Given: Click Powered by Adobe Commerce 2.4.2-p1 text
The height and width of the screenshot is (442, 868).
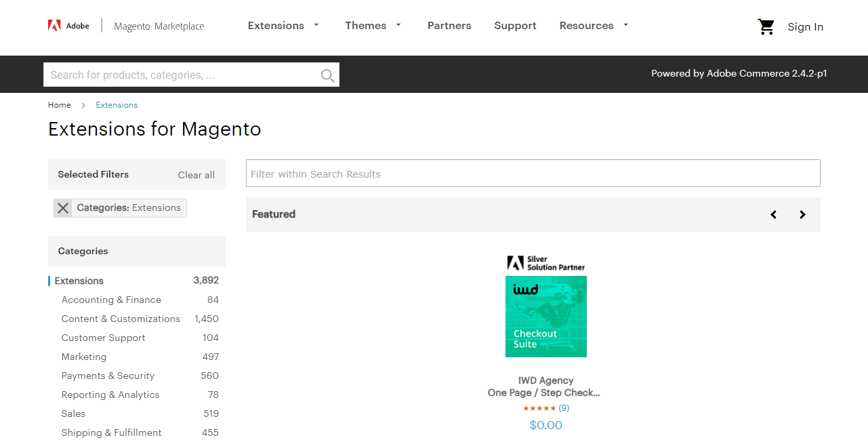Looking at the screenshot, I should pyautogui.click(x=739, y=73).
